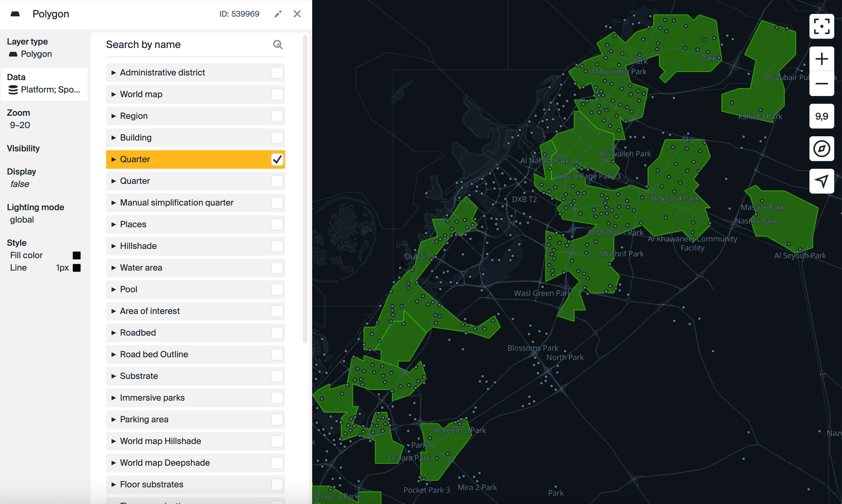Expand the Hillshade tree arrow

tap(113, 246)
